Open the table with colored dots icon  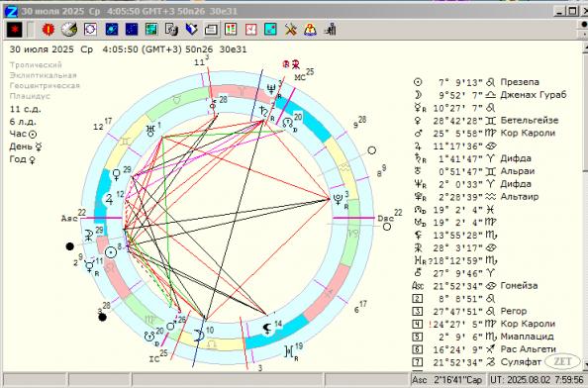click(x=231, y=30)
